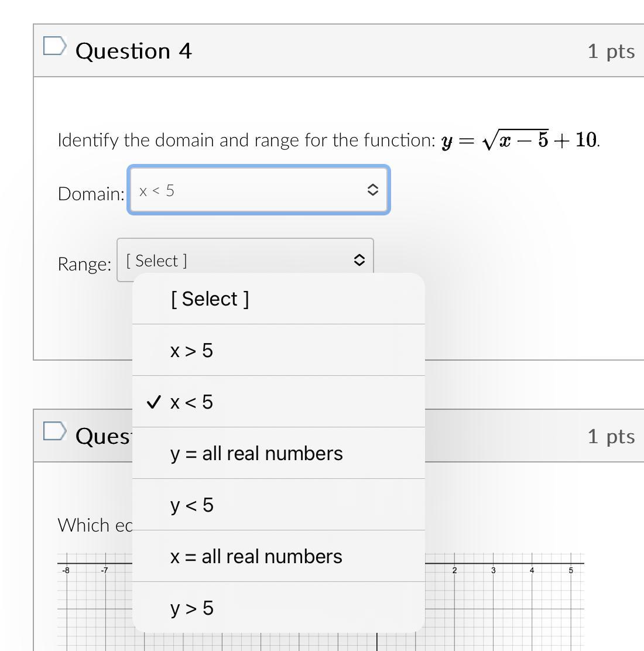Click the '-8' tick label on the graph axis

click(x=67, y=570)
